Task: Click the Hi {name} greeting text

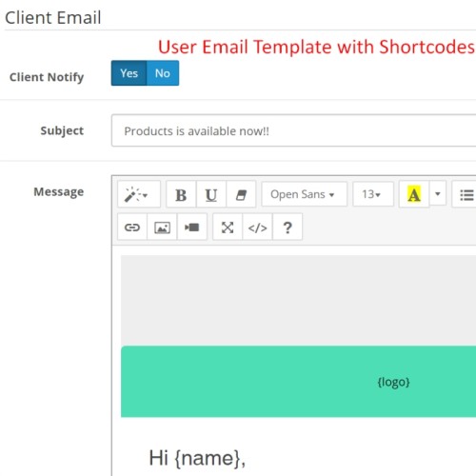Action: [197, 458]
